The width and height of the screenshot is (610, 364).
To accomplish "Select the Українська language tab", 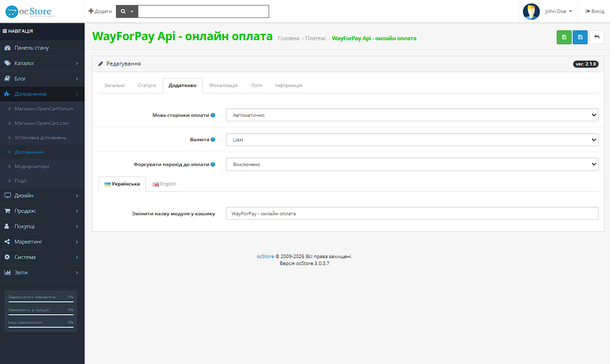I will 122,184.
